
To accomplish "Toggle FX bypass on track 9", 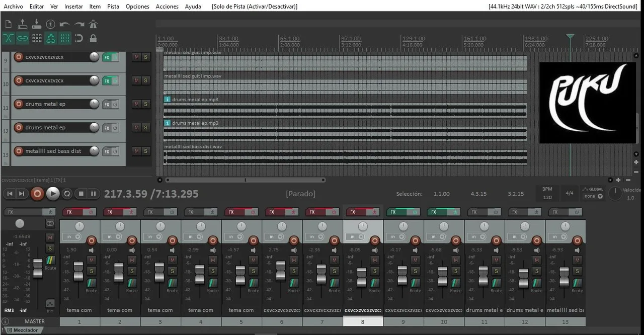I will click(x=115, y=57).
